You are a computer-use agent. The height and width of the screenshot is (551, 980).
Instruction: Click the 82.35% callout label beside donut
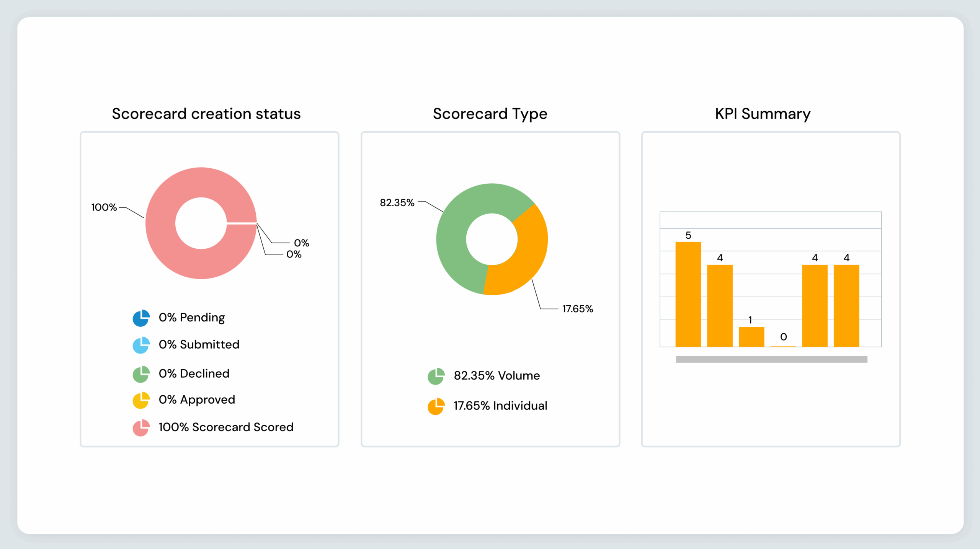tap(397, 203)
